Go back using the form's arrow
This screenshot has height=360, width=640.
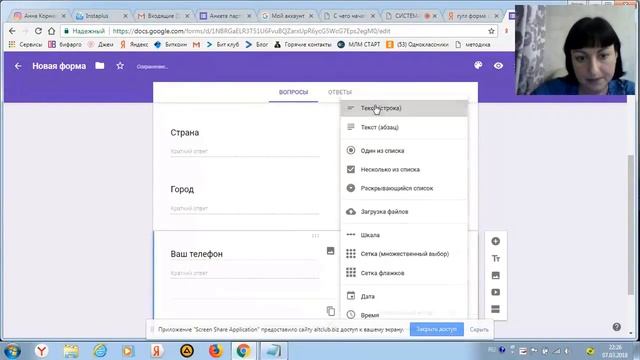pos(18,66)
